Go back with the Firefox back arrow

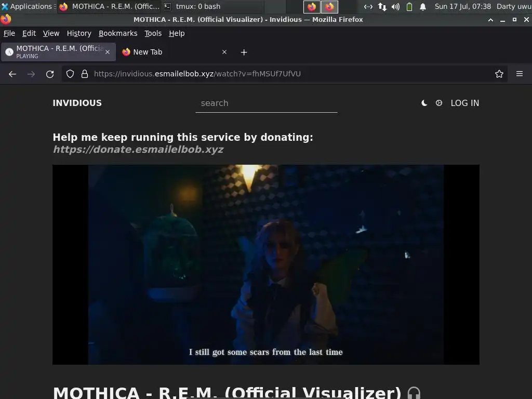12,74
